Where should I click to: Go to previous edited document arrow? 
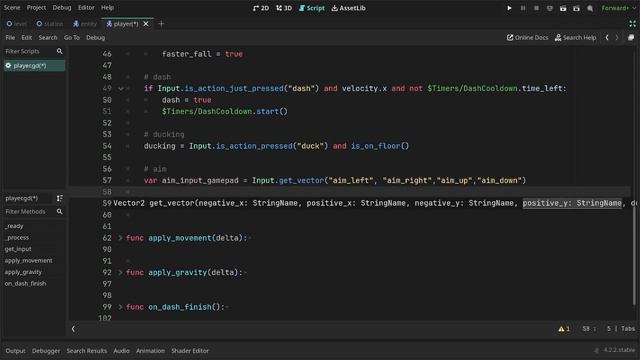pos(607,38)
